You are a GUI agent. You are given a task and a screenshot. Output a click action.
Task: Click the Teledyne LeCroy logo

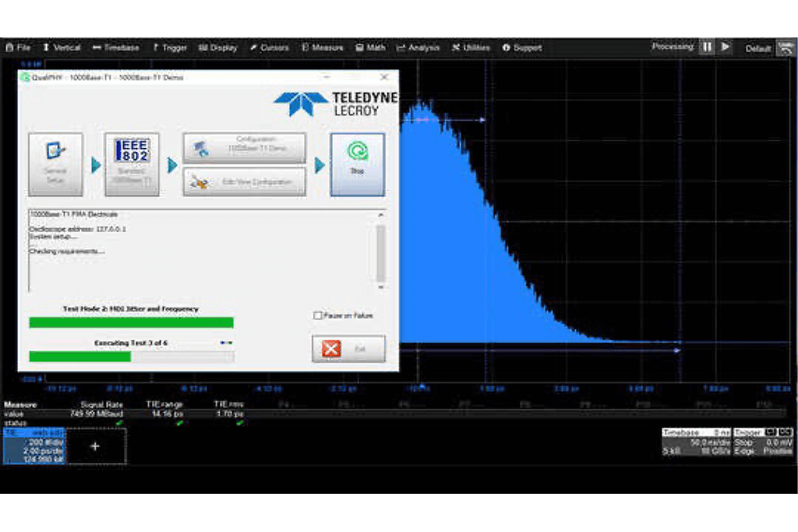point(336,104)
